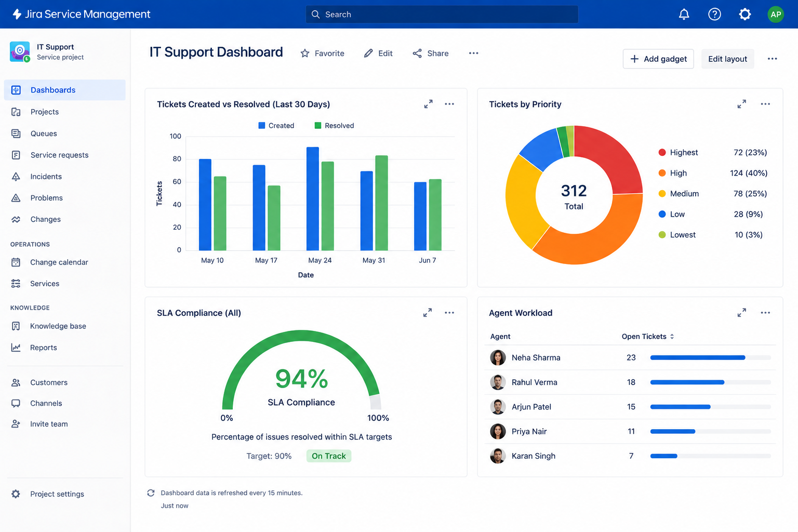The width and height of the screenshot is (798, 532).
Task: Click the Changes sidebar icon
Action: click(x=16, y=219)
